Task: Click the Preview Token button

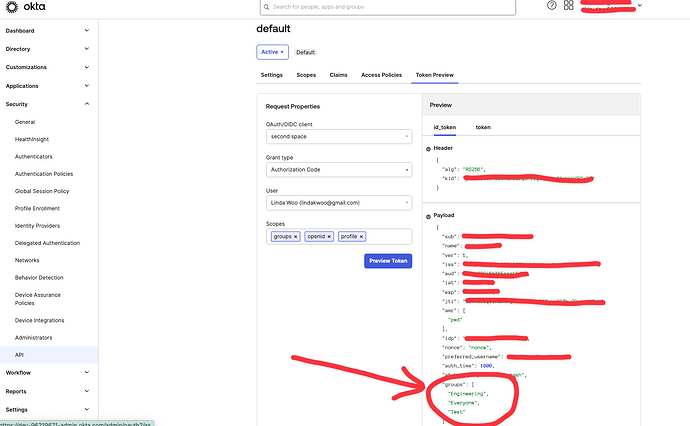Action: pos(388,261)
